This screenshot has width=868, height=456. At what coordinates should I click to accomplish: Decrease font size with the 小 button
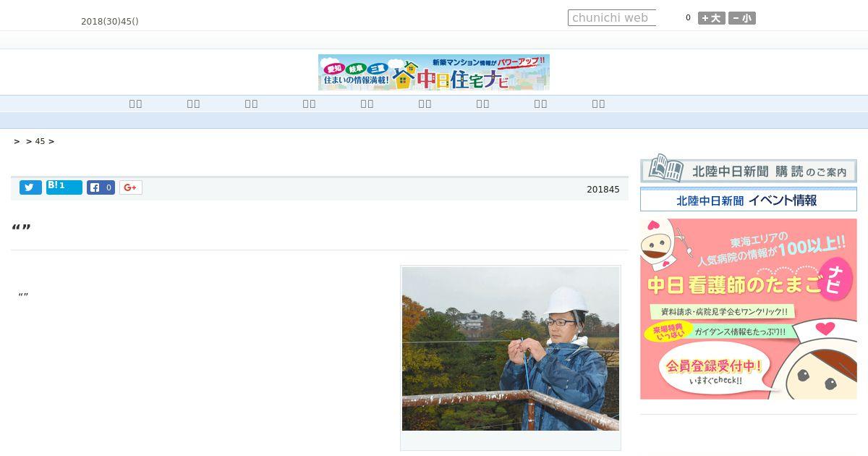pyautogui.click(x=742, y=18)
